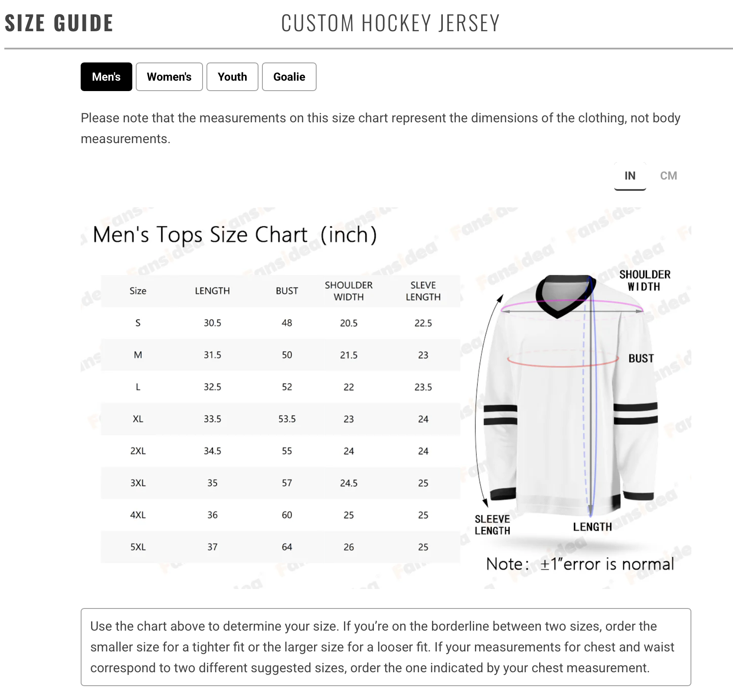733x700 pixels.
Task: Click the SIZE GUIDE heading
Action: coord(59,23)
